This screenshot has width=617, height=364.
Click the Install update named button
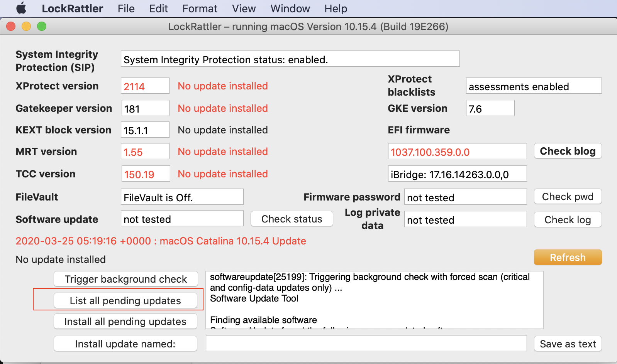pyautogui.click(x=125, y=344)
